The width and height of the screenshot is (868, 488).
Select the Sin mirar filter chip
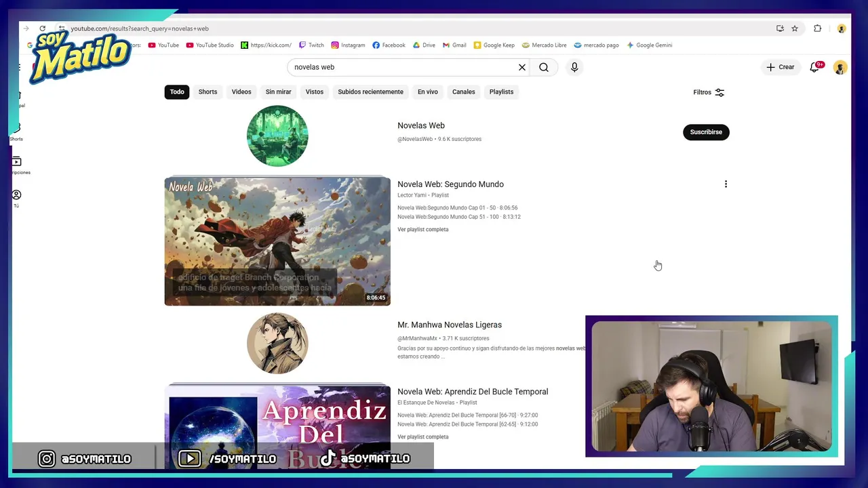coord(278,91)
